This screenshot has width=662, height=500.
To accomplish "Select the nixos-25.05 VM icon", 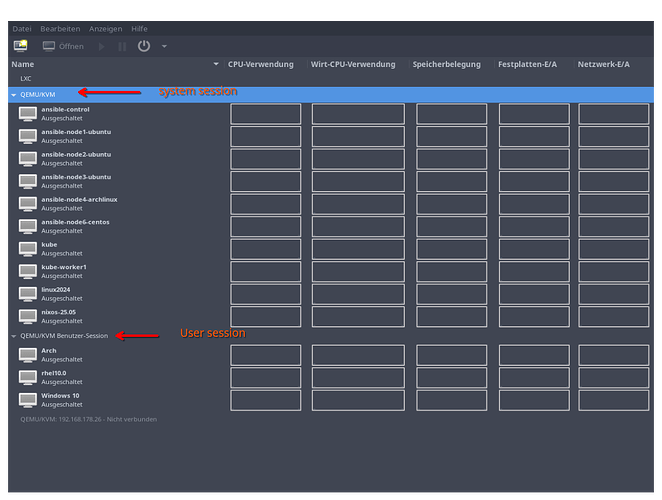I will 27,316.
